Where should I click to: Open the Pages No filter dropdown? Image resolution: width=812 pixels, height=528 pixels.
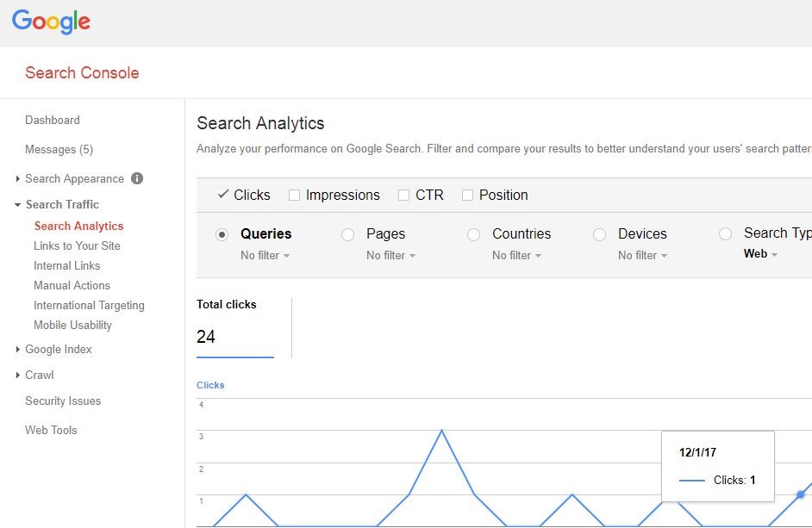(x=390, y=256)
